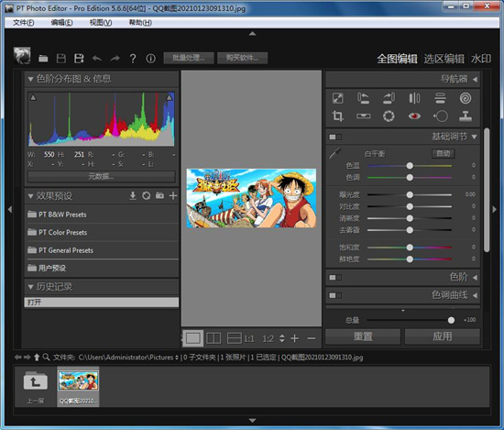
Task: Switch to side-by-side split view
Action: pyautogui.click(x=214, y=338)
